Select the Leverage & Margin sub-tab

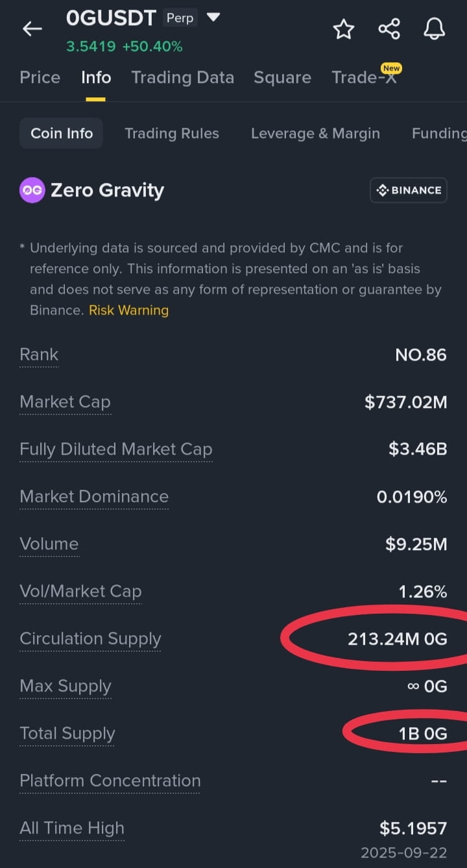click(x=315, y=133)
